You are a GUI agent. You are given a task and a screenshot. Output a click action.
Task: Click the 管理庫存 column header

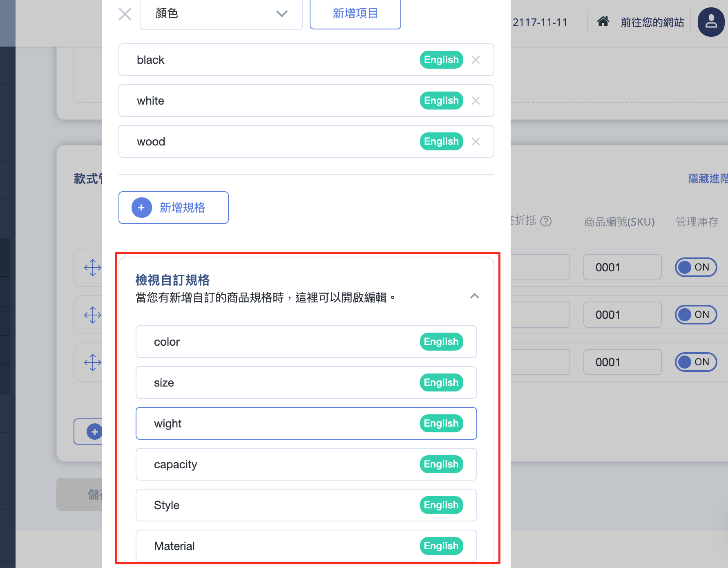pos(697,222)
